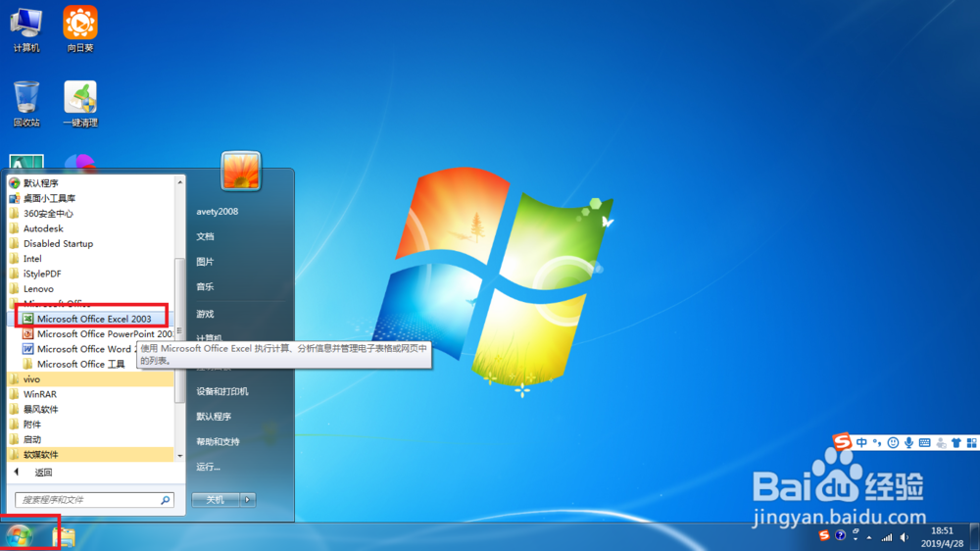Open 设备和打印机

(222, 391)
